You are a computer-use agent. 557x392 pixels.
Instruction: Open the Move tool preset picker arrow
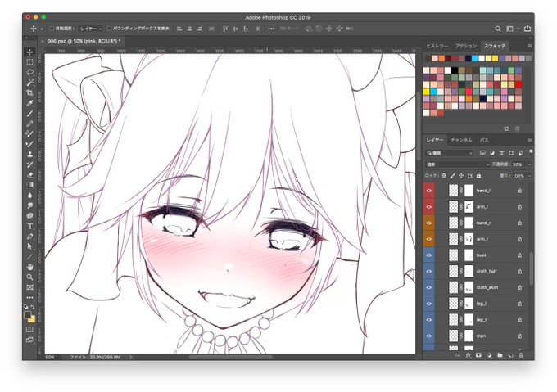pyautogui.click(x=42, y=29)
